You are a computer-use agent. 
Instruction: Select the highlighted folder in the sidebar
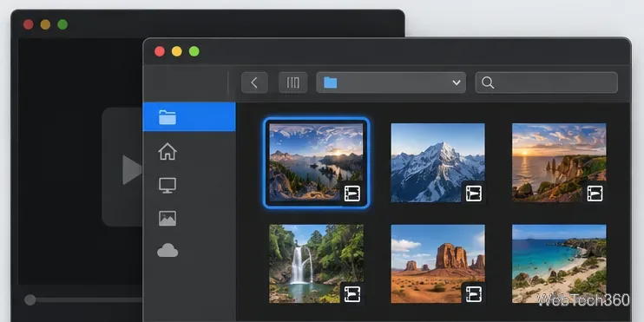[x=189, y=117]
